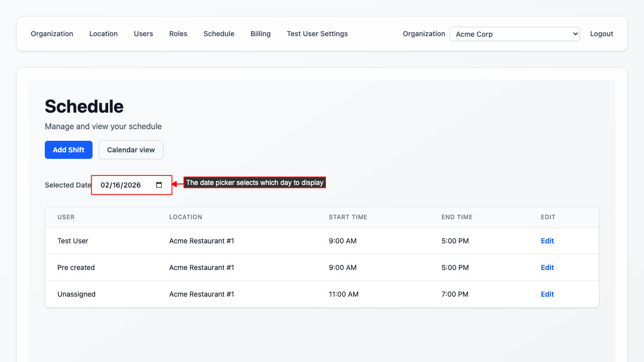Go to the Location page
The height and width of the screenshot is (362, 644).
[x=104, y=34]
